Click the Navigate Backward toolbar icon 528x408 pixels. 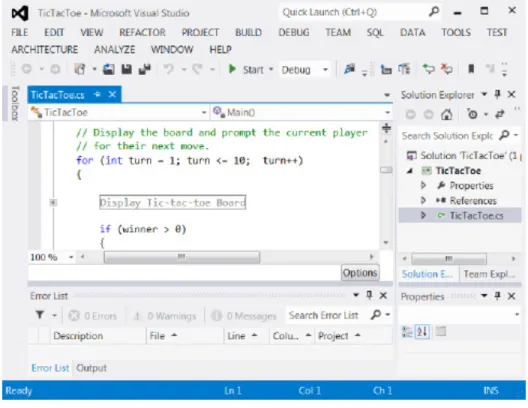(x=27, y=69)
